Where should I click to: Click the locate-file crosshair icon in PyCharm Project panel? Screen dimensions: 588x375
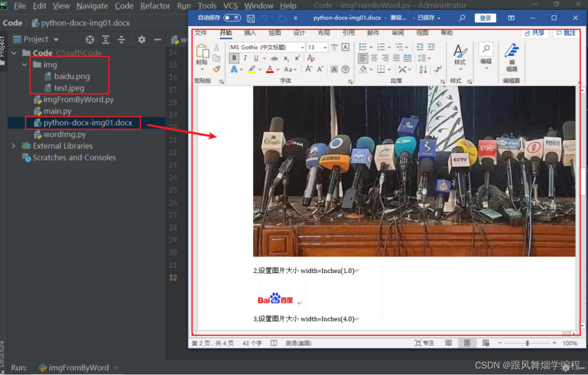click(x=90, y=40)
